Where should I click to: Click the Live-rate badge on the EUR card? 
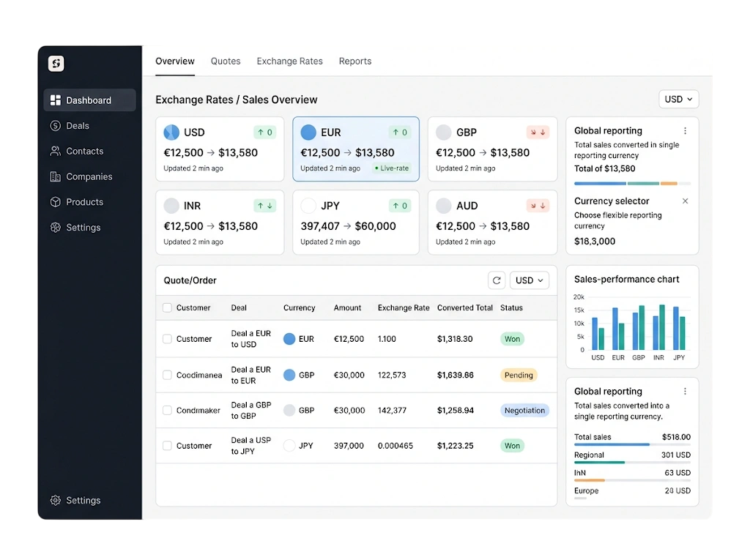click(x=392, y=168)
